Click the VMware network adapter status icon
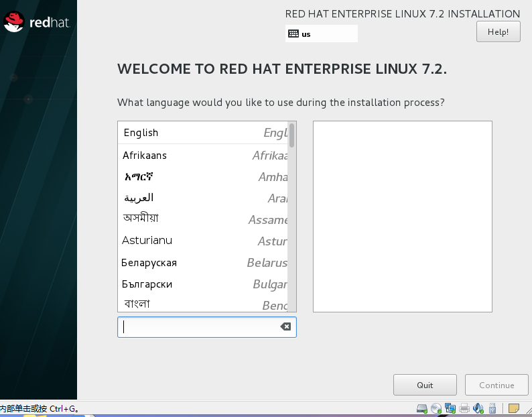Viewport: 532px width, 417px height. [450, 408]
